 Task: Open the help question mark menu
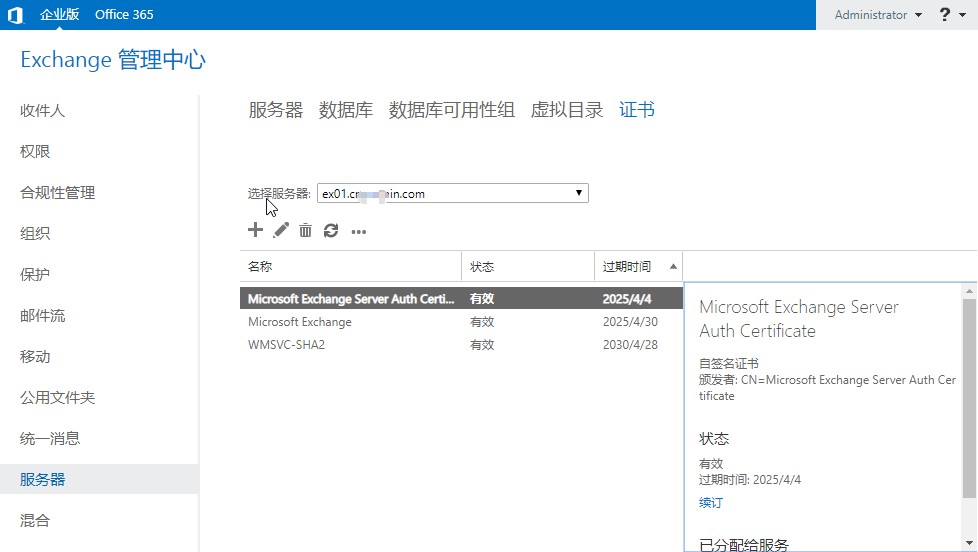[x=952, y=14]
